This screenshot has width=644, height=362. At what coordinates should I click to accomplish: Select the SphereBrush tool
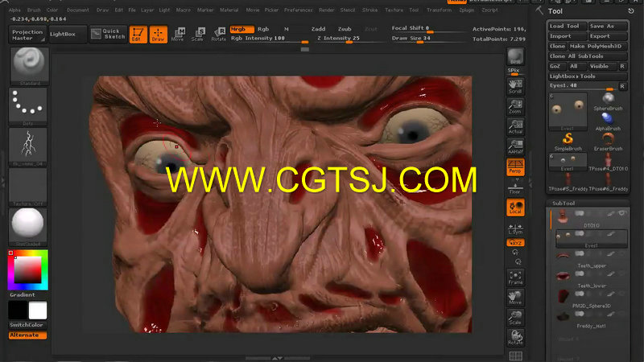[x=608, y=101]
